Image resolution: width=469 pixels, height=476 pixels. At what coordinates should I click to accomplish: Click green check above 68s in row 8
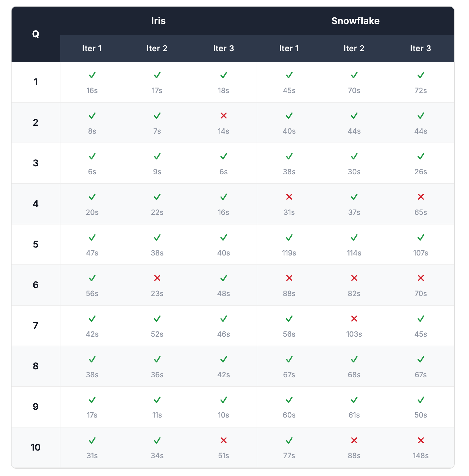tap(354, 359)
